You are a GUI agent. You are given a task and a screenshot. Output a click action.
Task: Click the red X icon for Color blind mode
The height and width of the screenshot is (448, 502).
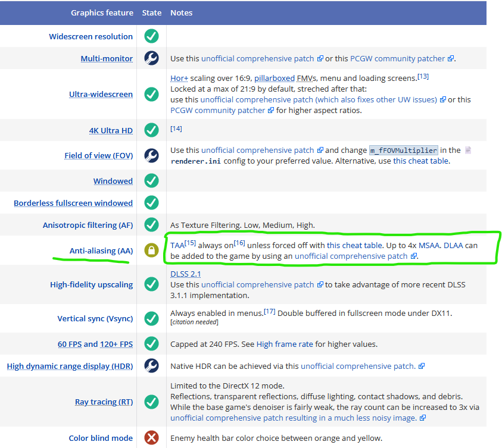point(151,438)
